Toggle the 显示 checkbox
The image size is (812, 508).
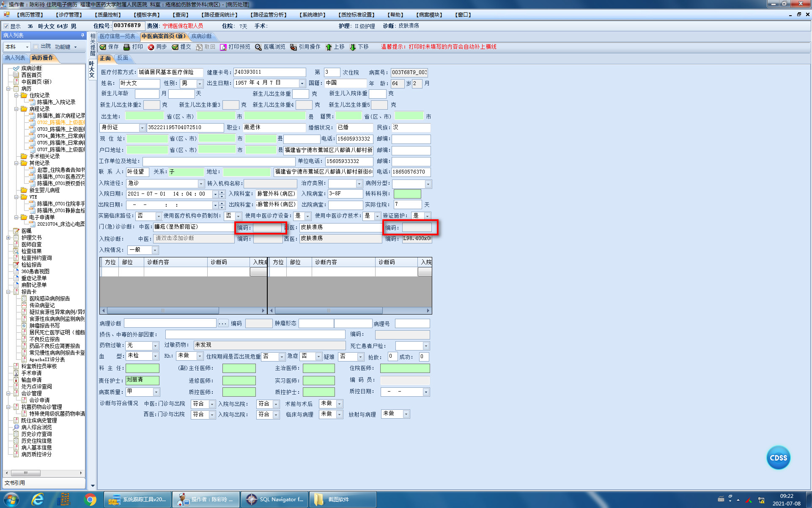[6, 26]
